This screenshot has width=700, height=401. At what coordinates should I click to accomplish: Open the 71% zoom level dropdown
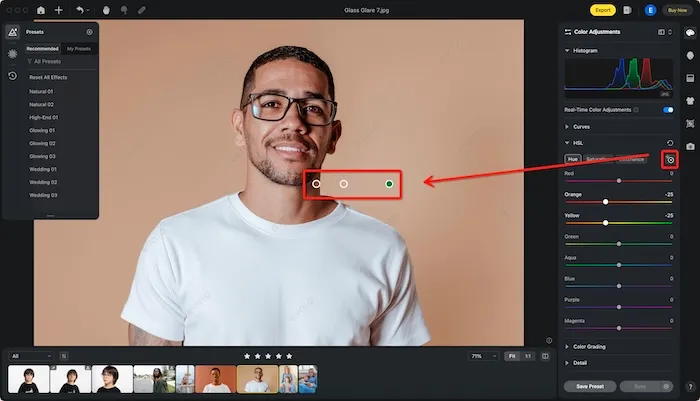pyautogui.click(x=483, y=356)
